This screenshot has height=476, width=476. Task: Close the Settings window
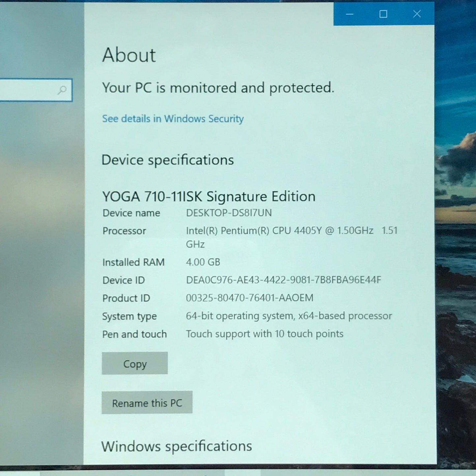coord(417,14)
